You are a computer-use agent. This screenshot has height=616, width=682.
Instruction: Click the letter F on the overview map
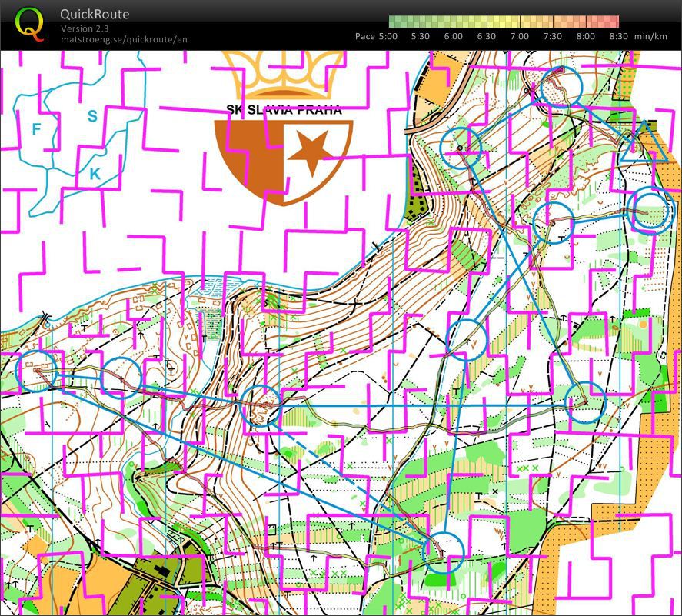(x=37, y=128)
